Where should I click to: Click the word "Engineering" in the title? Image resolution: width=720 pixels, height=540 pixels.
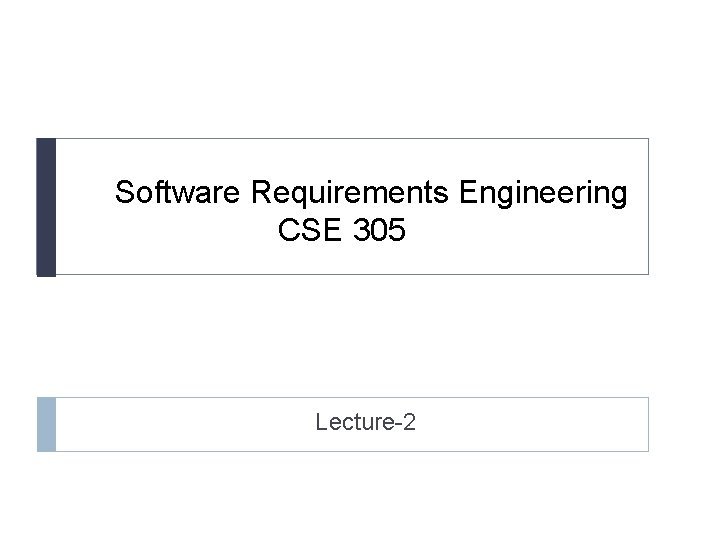tap(544, 192)
